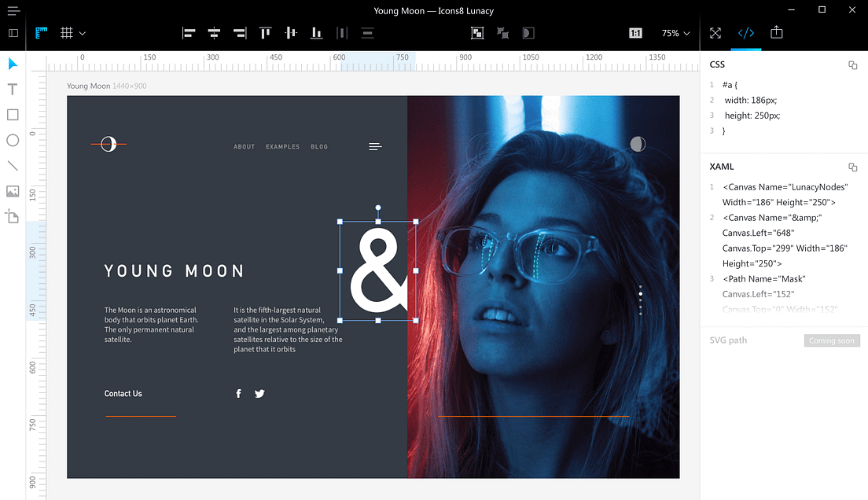Open grid options dropdown arrow
This screenshot has width=868, height=500.
83,33
